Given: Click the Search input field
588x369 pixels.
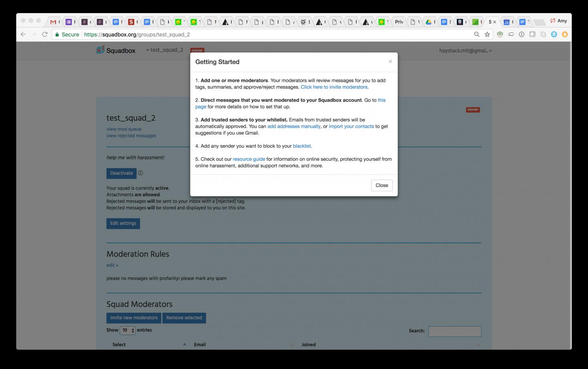Looking at the screenshot, I should (x=454, y=331).
